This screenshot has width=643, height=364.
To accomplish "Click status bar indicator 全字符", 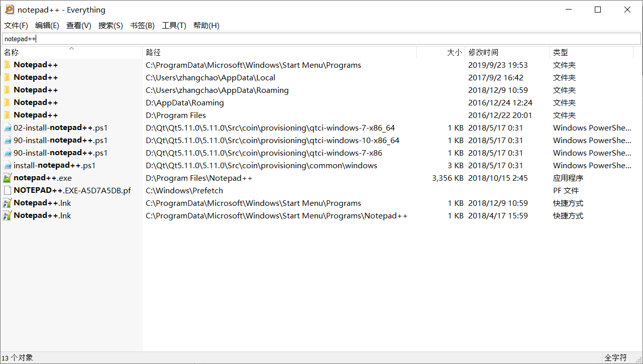I will pyautogui.click(x=615, y=357).
